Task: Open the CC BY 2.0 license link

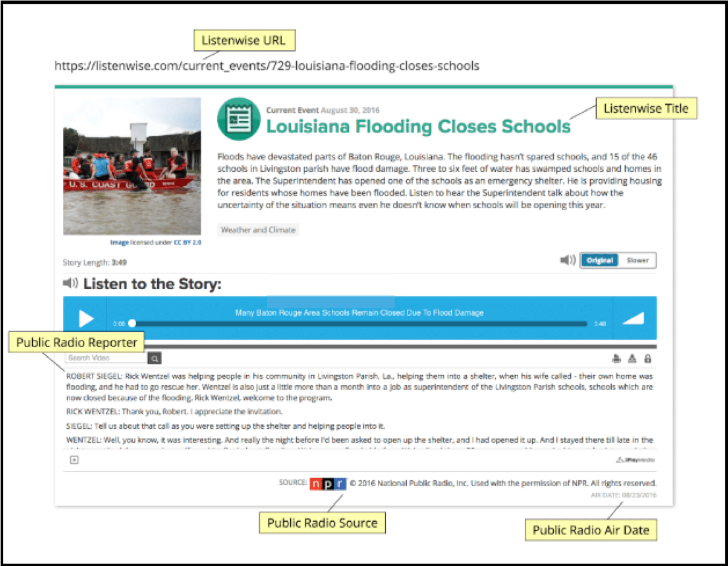Action: pyautogui.click(x=188, y=242)
